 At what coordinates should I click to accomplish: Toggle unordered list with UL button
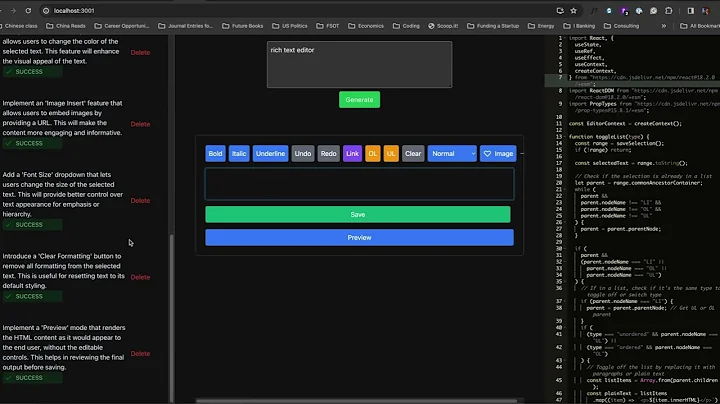click(391, 154)
